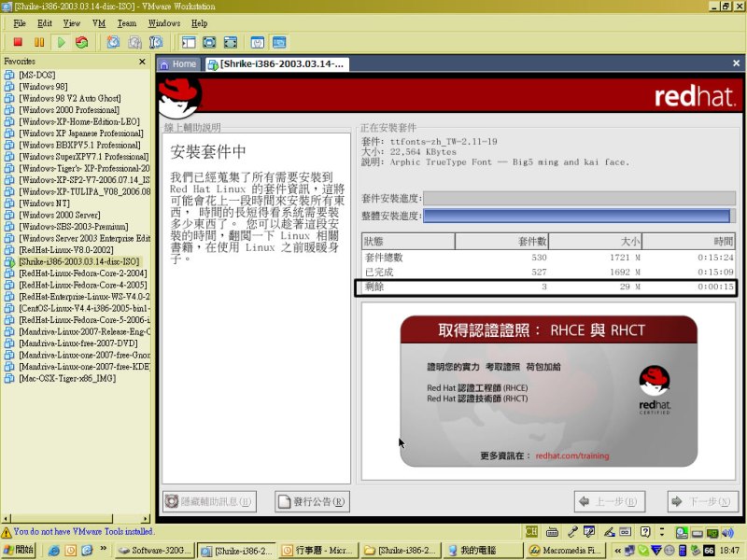Select [Windows XP Japanese Professional] favorite
Screen dimensions: 747x560
click(x=81, y=133)
